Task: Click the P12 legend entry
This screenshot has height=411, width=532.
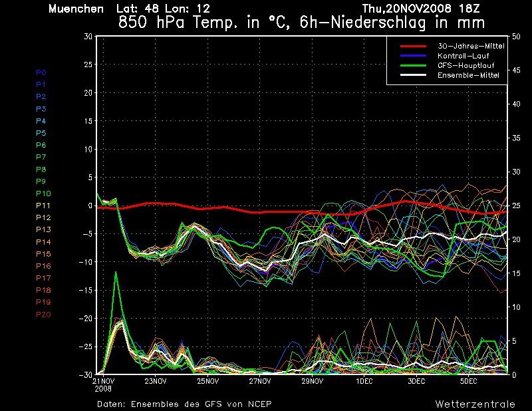Action: point(43,217)
